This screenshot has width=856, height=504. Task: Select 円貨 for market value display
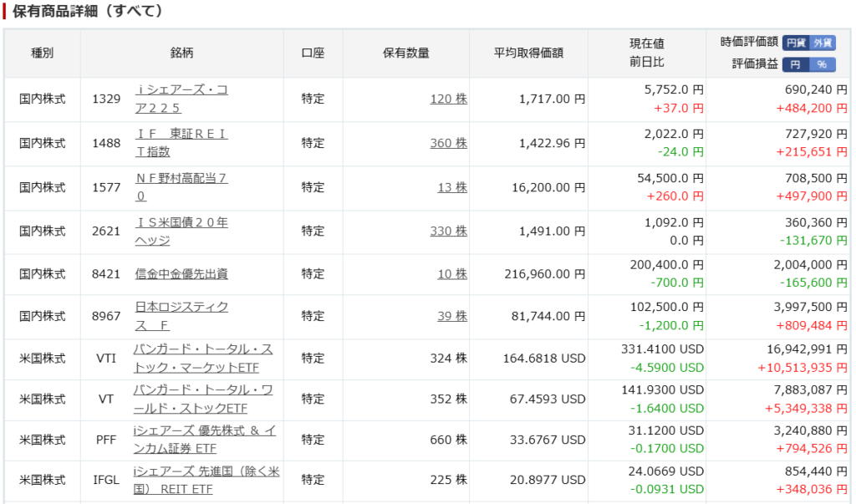(796, 43)
